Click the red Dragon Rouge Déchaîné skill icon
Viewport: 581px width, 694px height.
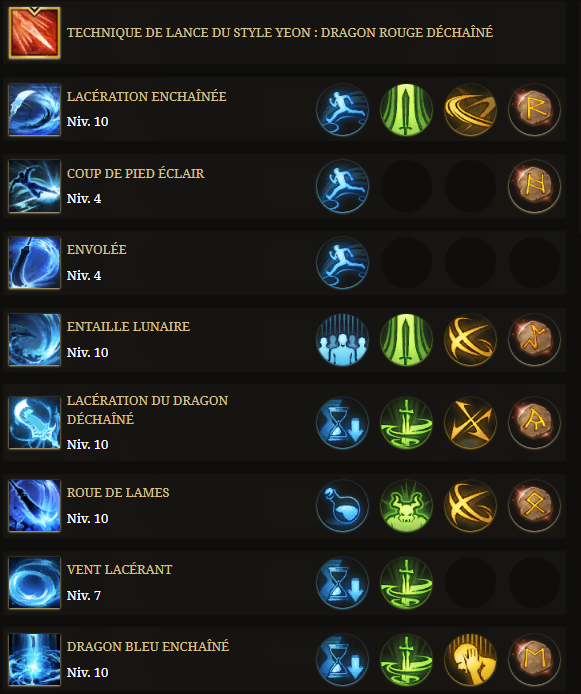click(x=35, y=33)
